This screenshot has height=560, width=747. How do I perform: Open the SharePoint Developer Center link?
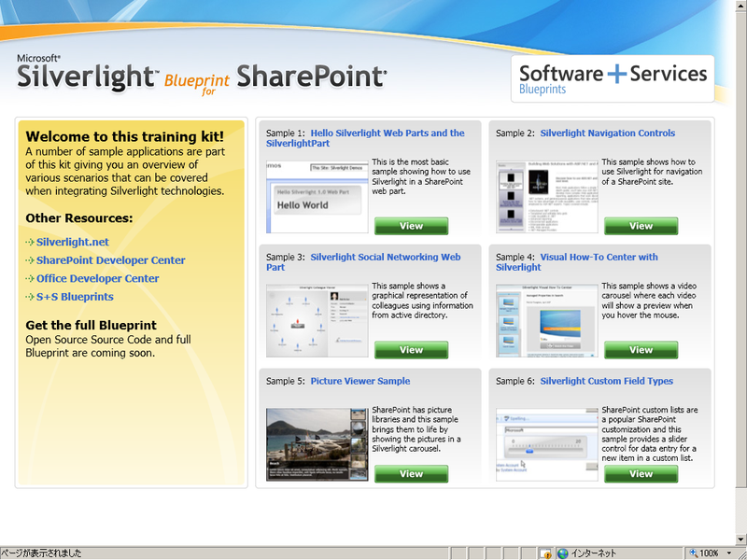coord(110,260)
